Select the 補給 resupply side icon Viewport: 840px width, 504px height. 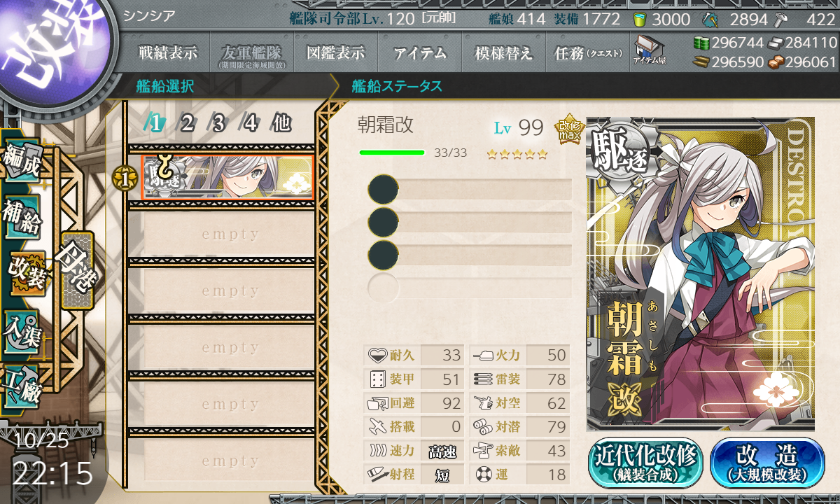[22, 217]
